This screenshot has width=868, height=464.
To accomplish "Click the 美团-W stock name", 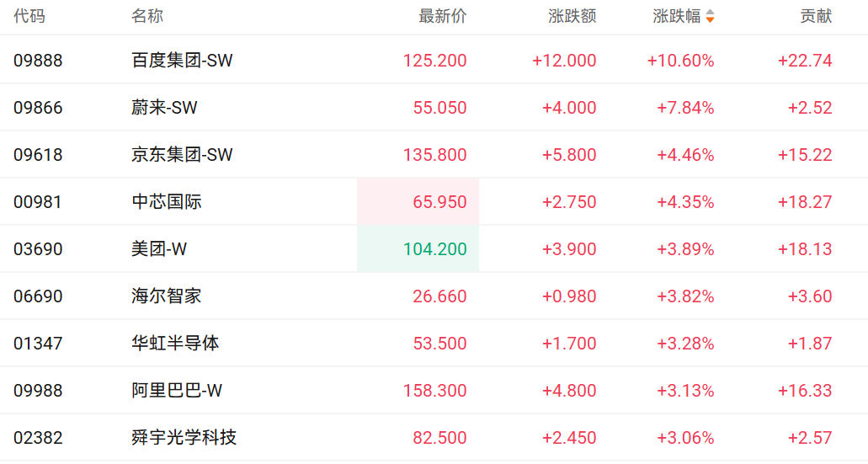I will (160, 249).
